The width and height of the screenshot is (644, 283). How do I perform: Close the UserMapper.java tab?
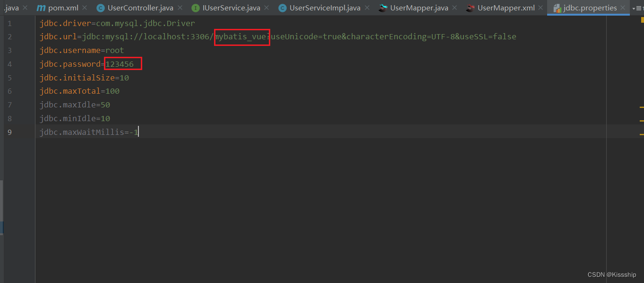coord(454,8)
